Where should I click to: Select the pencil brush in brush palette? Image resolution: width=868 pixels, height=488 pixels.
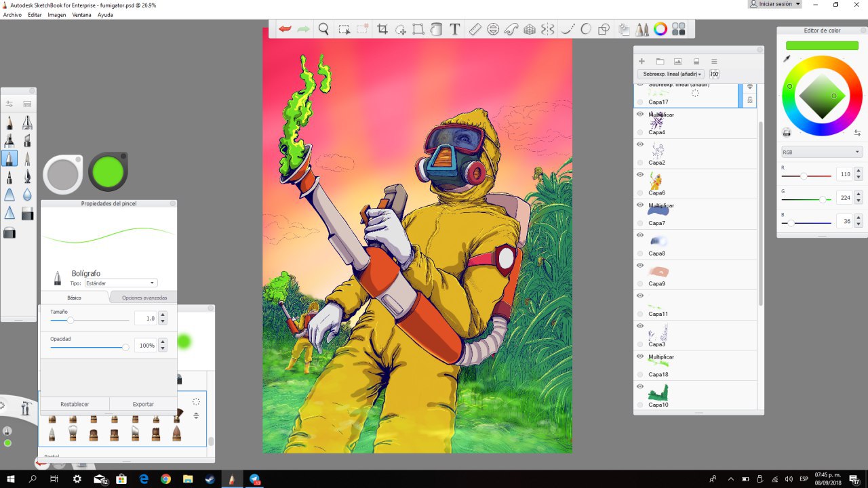(9, 123)
